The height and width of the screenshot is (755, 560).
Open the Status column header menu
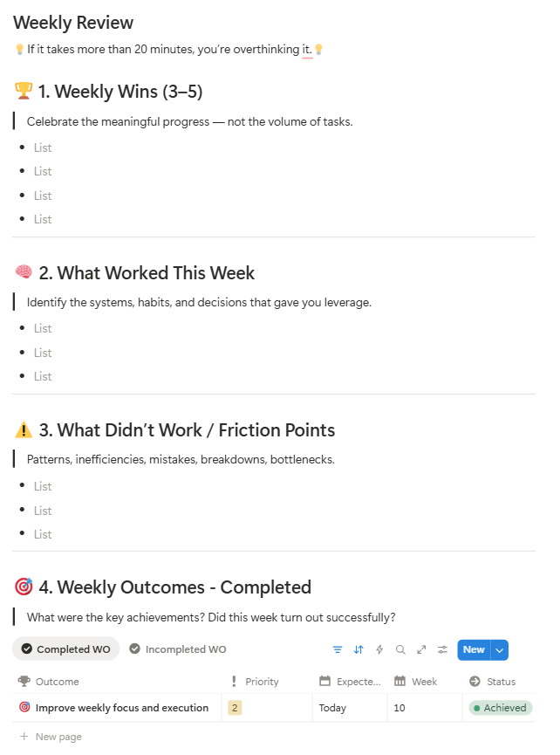pyautogui.click(x=499, y=681)
